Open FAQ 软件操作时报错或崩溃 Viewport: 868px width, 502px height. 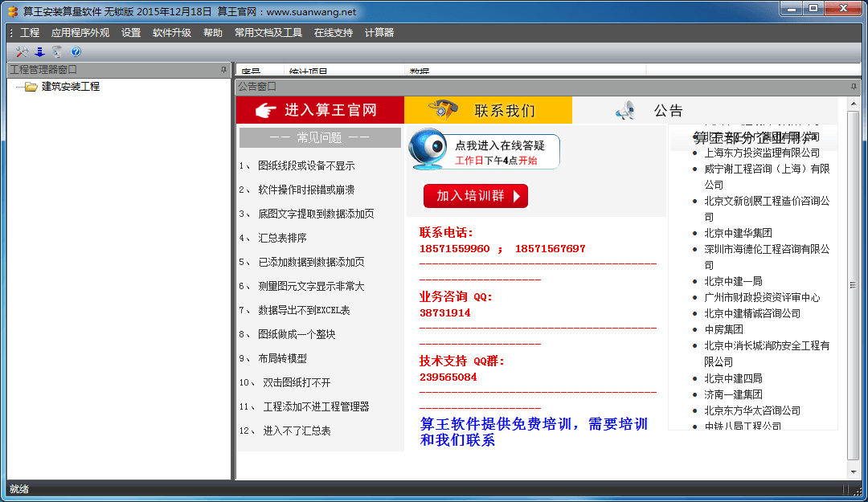click(x=306, y=190)
